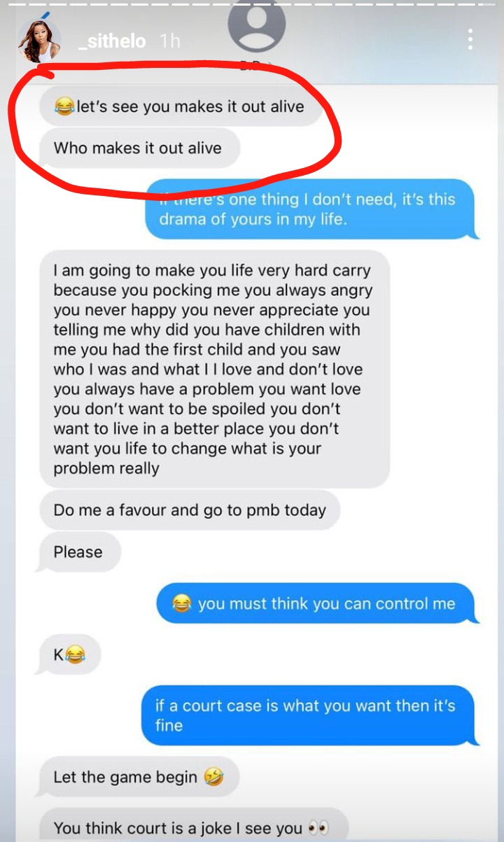Select the "let's see you makes it out alive" message
Screen dimensions: 504x842
pyautogui.click(x=181, y=106)
